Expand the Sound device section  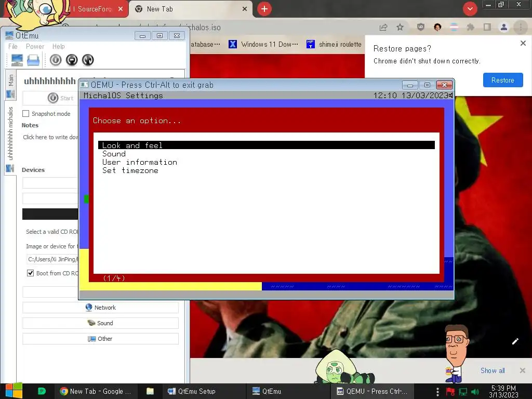(100, 323)
